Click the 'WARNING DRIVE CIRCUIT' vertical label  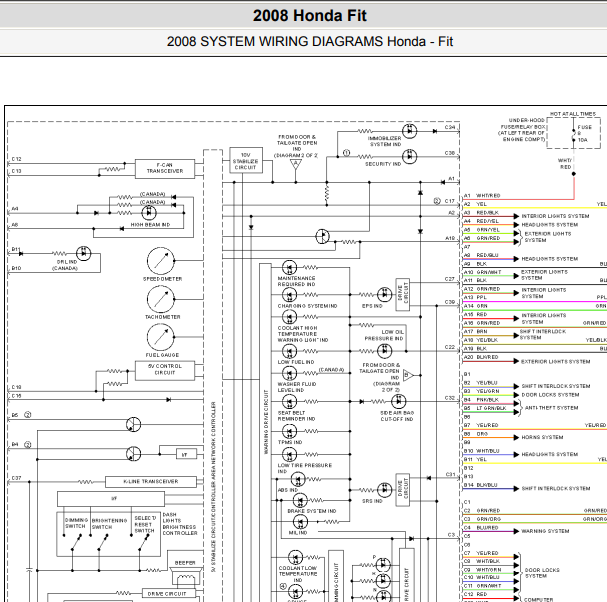(266, 422)
